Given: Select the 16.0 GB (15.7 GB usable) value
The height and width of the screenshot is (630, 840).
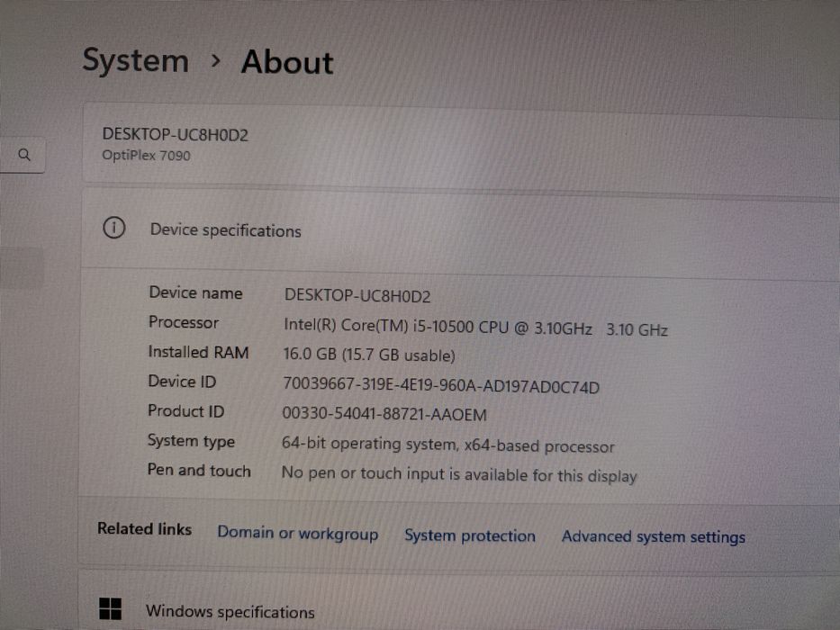Looking at the screenshot, I should coord(369,354).
